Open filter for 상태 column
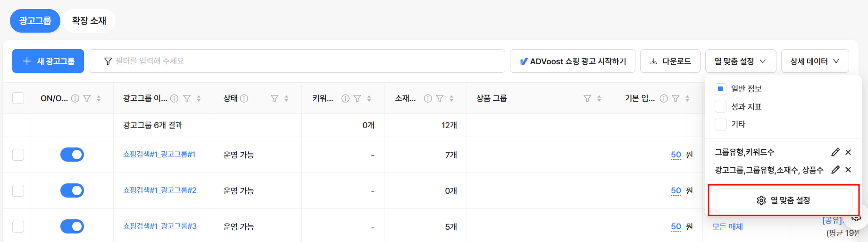Image resolution: width=868 pixels, height=242 pixels. coord(275,98)
